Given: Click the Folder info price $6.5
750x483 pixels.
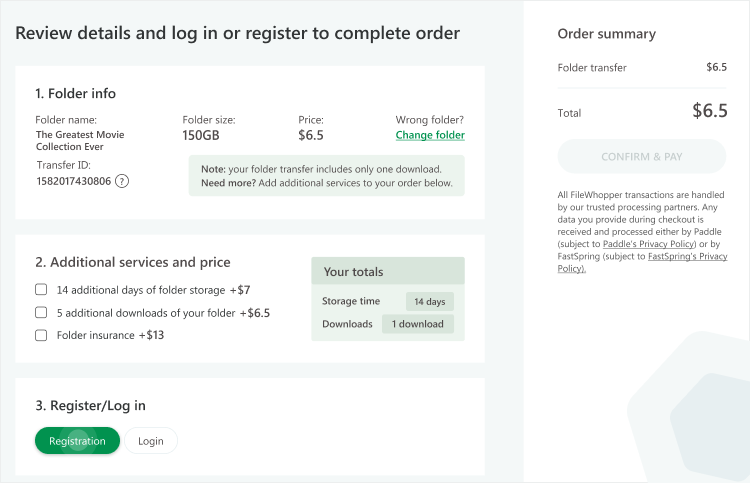Looking at the screenshot, I should point(311,135).
